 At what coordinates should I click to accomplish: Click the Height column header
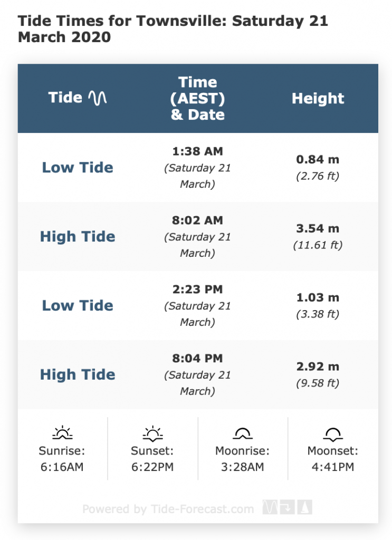[318, 98]
